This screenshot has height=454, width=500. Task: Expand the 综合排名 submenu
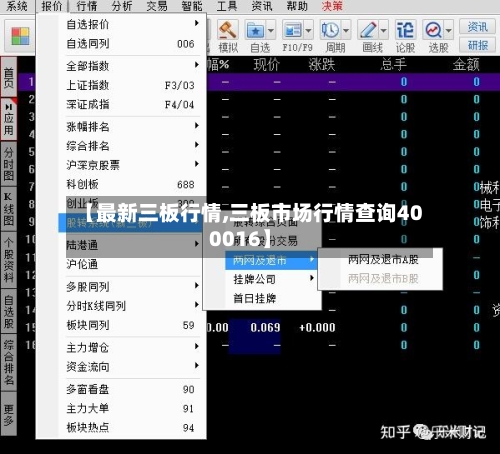pyautogui.click(x=132, y=146)
